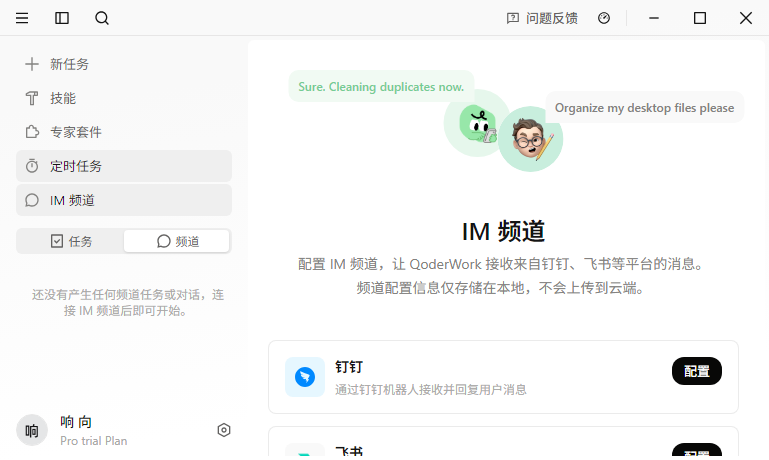Close the QoderWork window
769x460 pixels.
pos(745,18)
